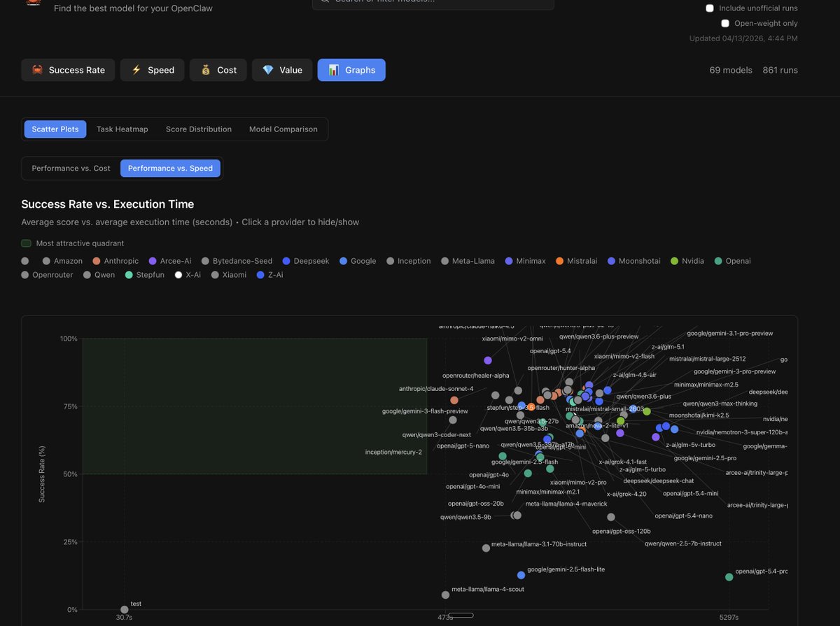840x626 pixels.
Task: Open the Success Rate view
Action: 68,70
